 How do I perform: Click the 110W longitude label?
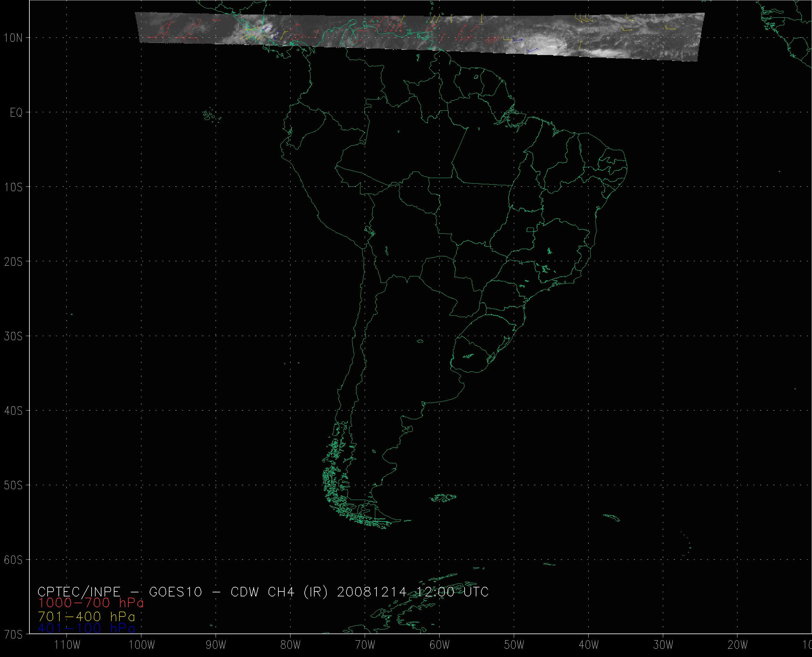coord(67,645)
